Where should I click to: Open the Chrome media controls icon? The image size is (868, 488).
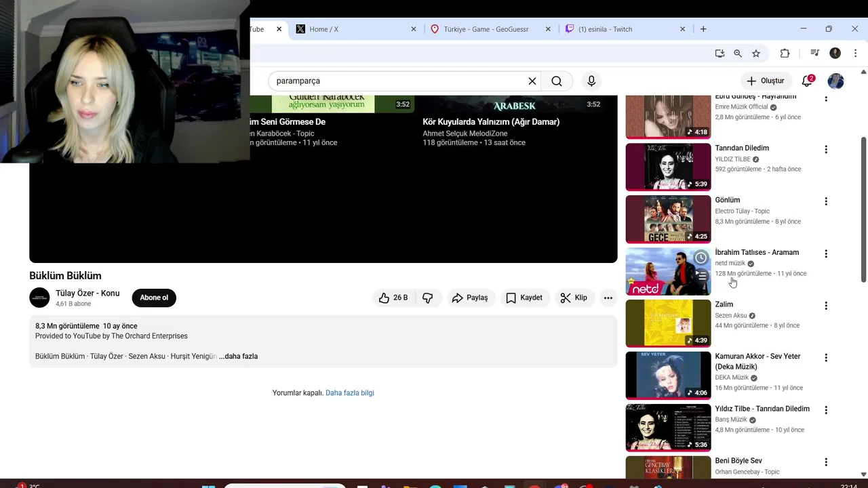coord(814,54)
